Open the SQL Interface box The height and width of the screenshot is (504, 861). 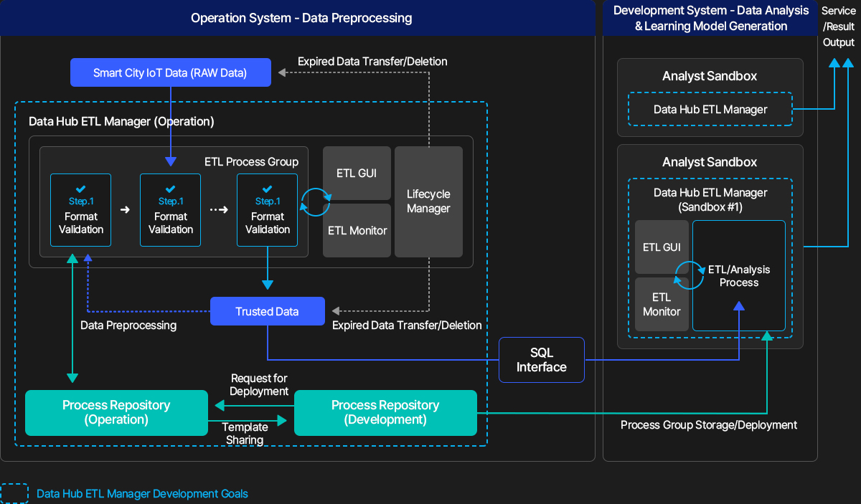click(542, 360)
